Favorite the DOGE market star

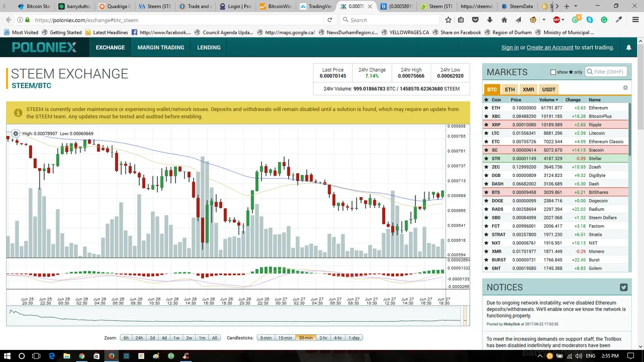tap(486, 201)
